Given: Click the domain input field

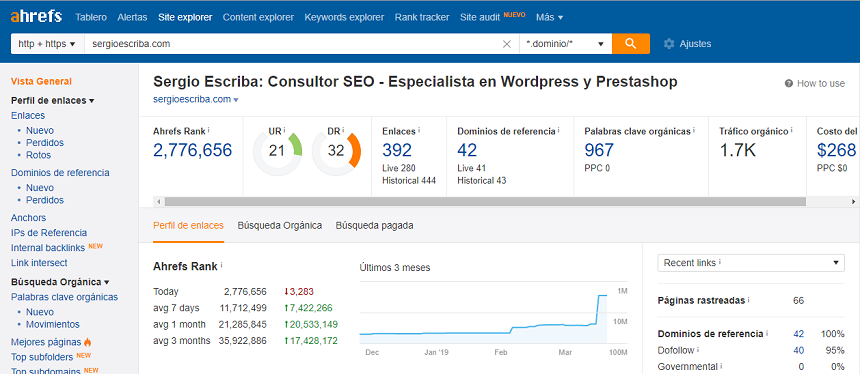Looking at the screenshot, I should [292, 44].
